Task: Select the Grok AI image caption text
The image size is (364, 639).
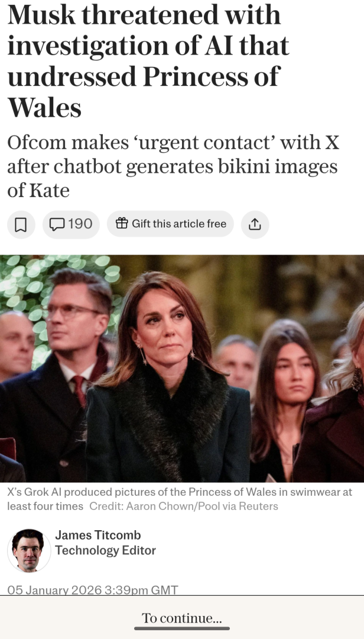Action: [x=180, y=499]
